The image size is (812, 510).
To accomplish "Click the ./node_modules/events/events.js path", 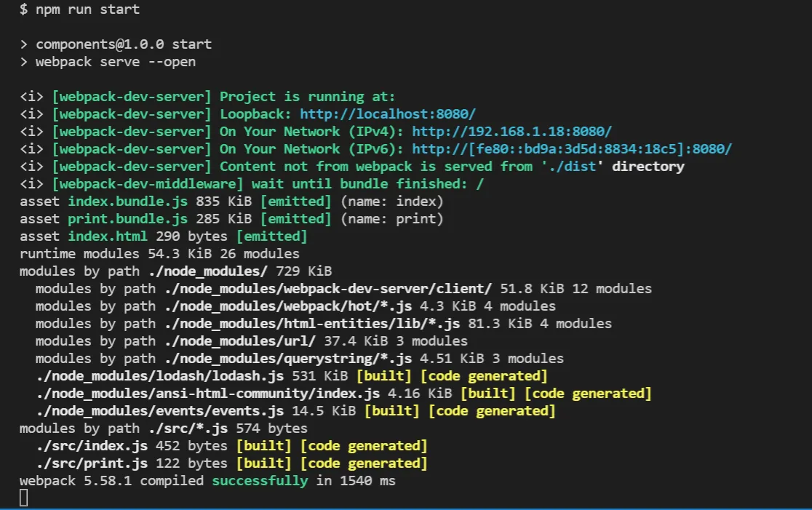I will 160,412.
